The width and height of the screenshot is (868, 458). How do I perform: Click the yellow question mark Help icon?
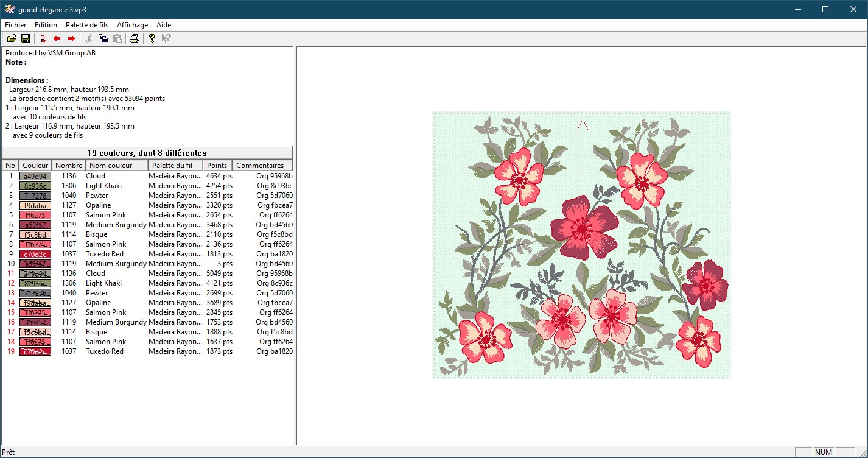pos(152,38)
